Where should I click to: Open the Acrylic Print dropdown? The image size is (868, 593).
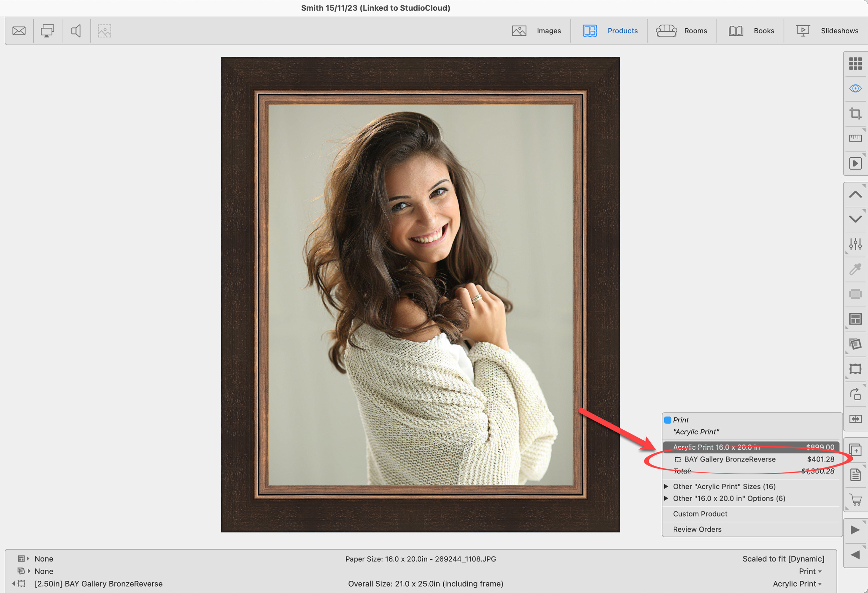coord(797,584)
